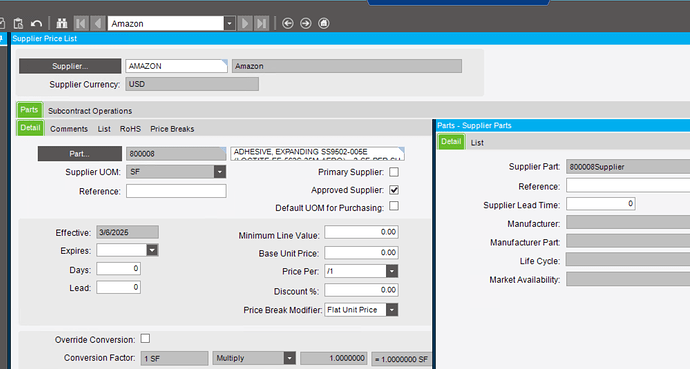Click the forward navigation arrow icon
Screen dimensions: 690x369
[x=306, y=23]
